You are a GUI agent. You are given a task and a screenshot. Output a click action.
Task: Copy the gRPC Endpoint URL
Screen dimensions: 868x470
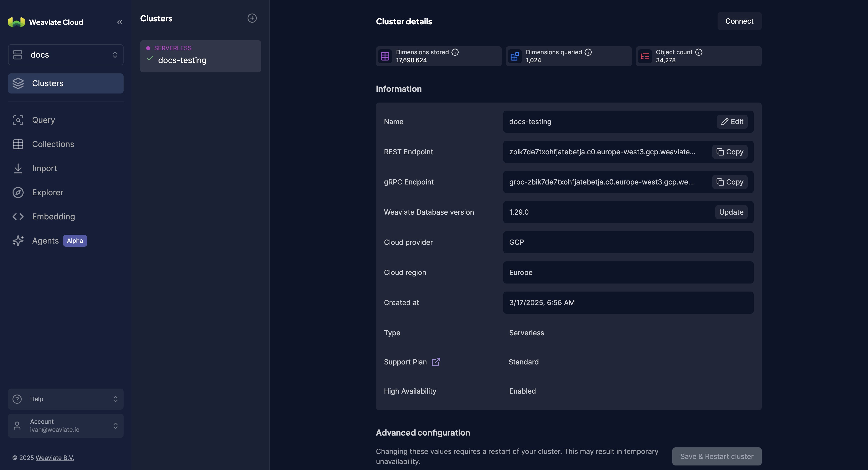coord(730,182)
